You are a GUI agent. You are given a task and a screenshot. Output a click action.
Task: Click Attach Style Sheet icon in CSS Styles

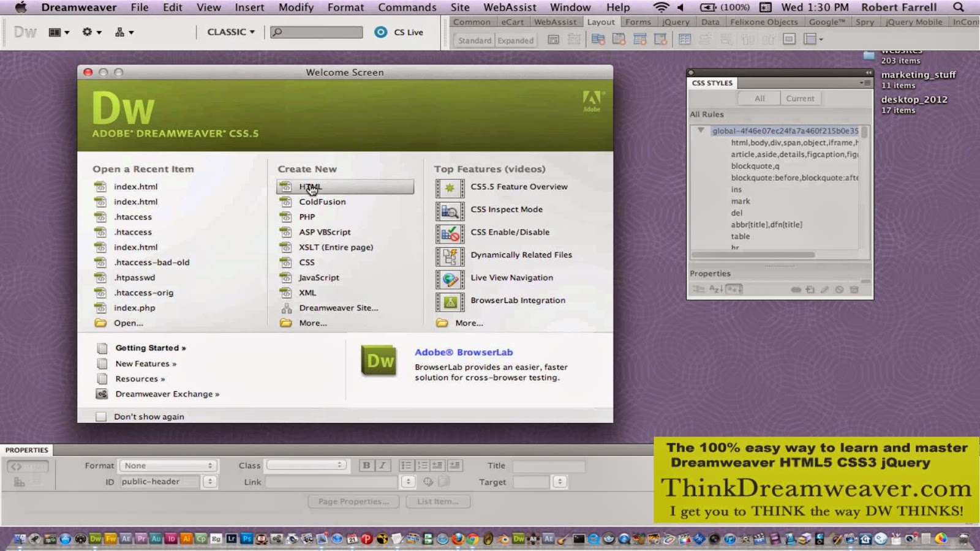[796, 290]
